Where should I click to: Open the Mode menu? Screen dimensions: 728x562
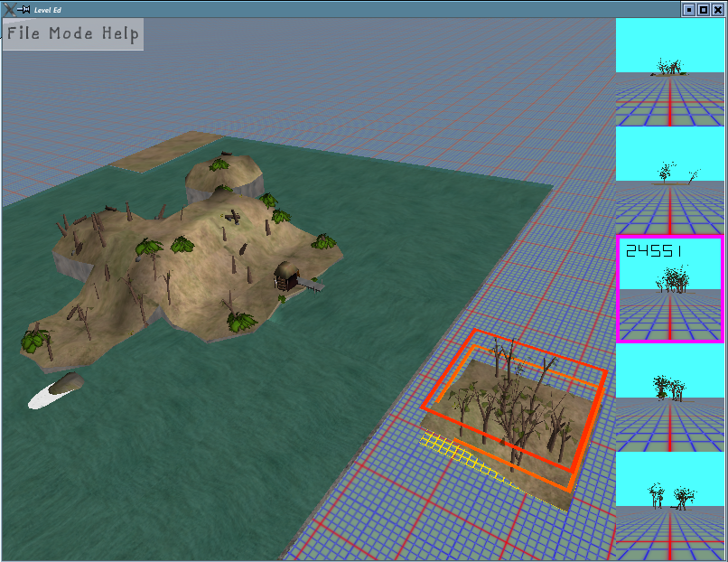[x=70, y=34]
